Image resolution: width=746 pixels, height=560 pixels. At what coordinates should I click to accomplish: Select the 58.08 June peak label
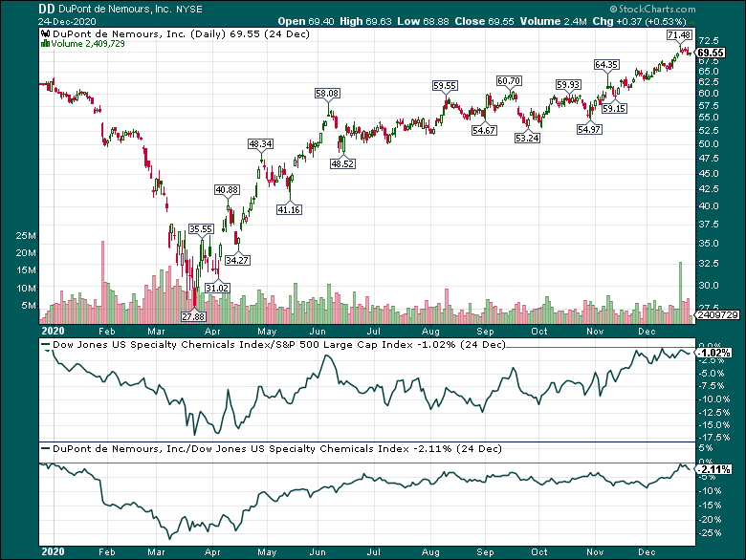[327, 94]
